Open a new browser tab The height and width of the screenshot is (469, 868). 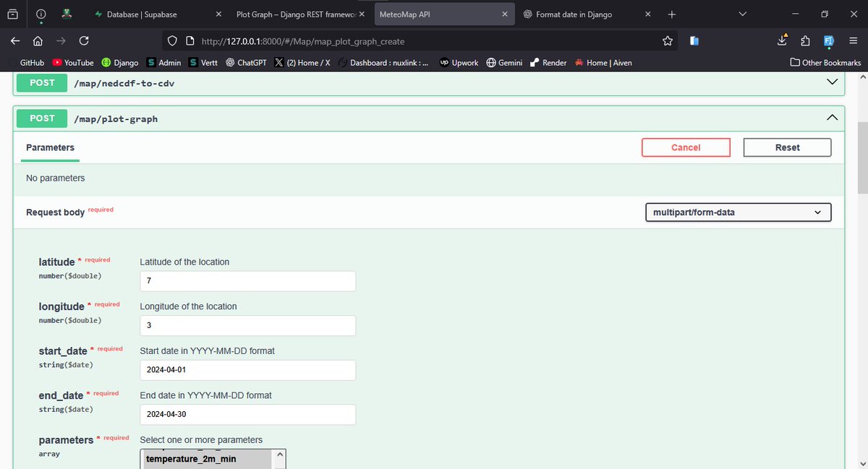pos(672,14)
